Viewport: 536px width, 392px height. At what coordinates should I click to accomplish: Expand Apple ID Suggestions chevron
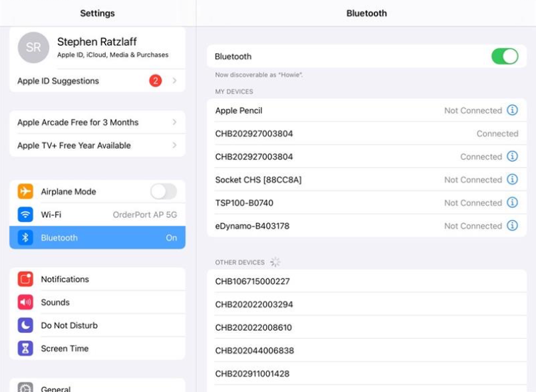click(174, 80)
